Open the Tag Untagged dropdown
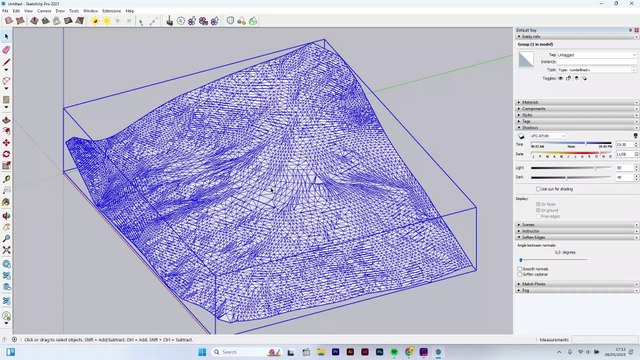This screenshot has width=640, height=360. [x=597, y=55]
